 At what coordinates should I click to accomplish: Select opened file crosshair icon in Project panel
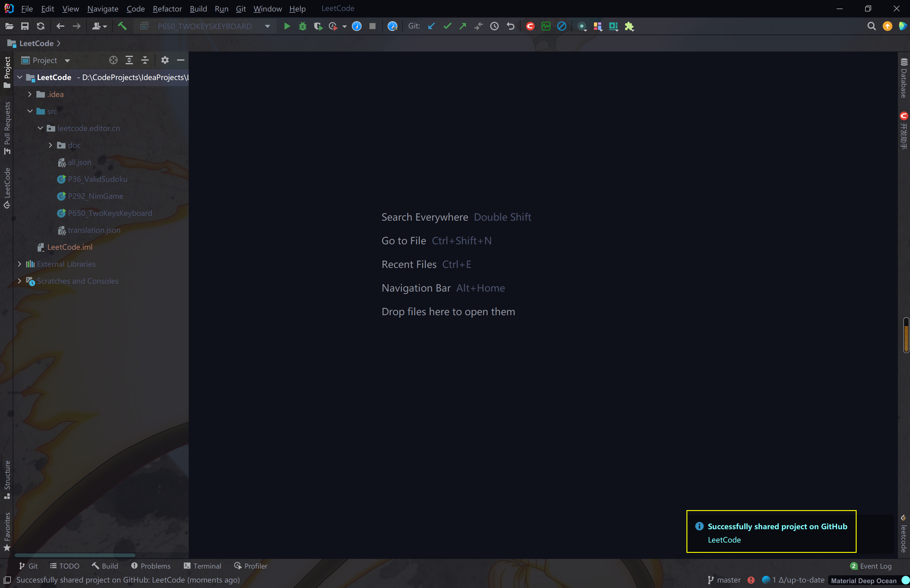[x=113, y=60]
